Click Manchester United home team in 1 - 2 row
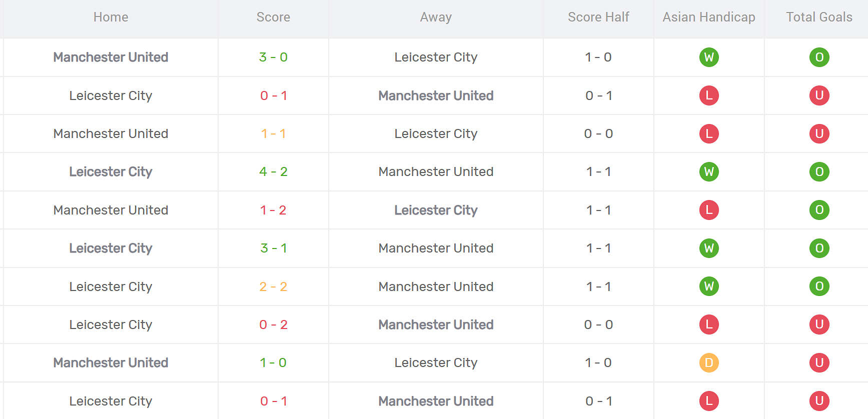This screenshot has width=868, height=419. click(111, 210)
